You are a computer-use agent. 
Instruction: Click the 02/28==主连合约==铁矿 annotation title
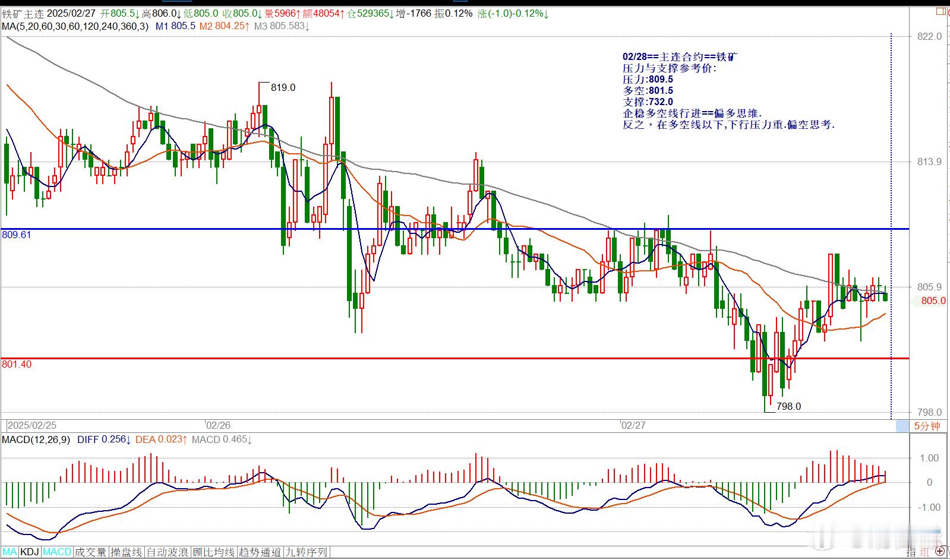pos(681,57)
